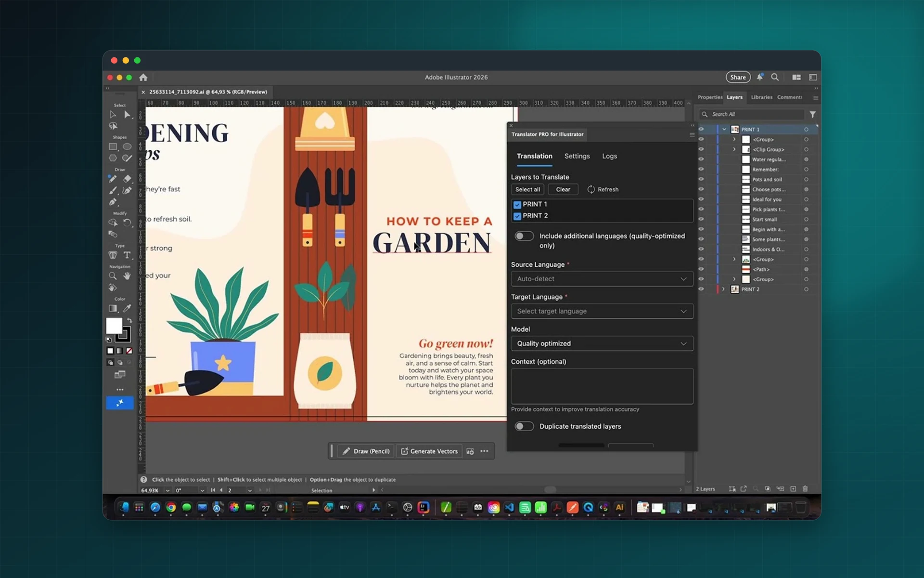Choose the Rectangle shape tool

[x=113, y=146]
